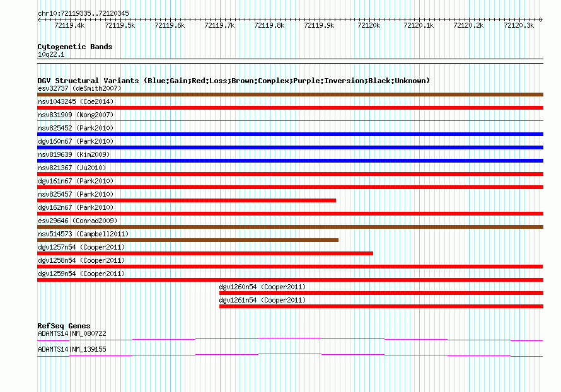This screenshot has height=392, width=561.
Task: Click red dgv161n67 loss bar
Action: (290, 187)
